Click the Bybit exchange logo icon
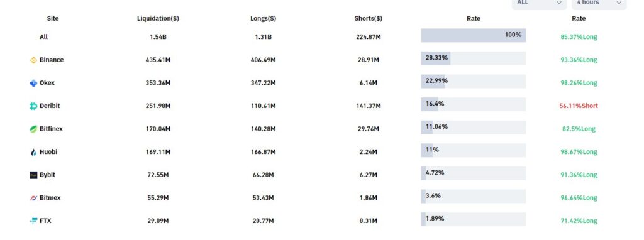This screenshot has height=240, width=644. 33,175
